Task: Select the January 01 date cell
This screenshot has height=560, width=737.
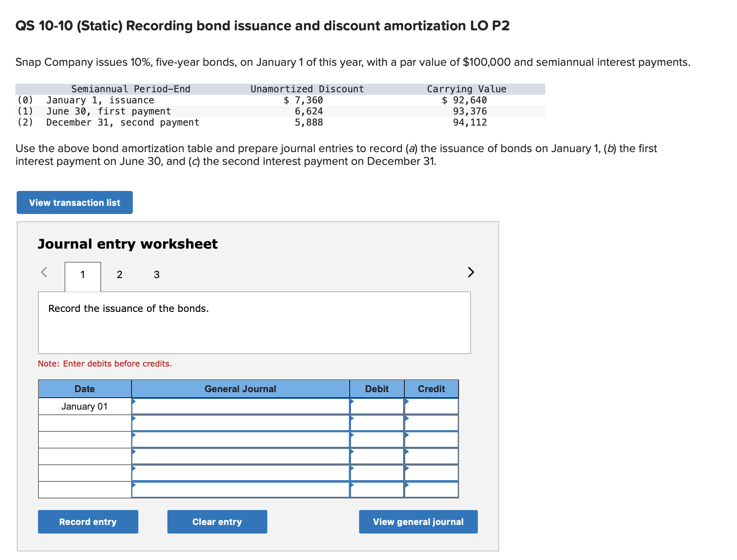Action: (x=84, y=406)
